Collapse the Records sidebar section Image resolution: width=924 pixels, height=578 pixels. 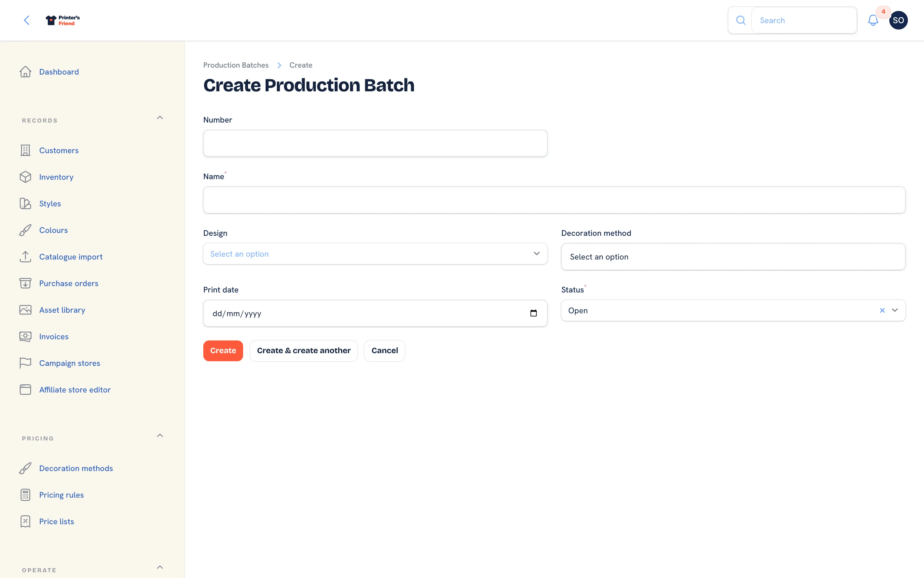point(160,118)
